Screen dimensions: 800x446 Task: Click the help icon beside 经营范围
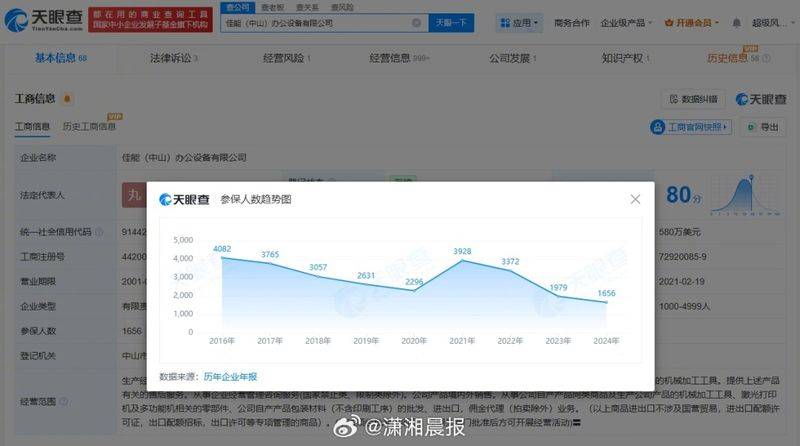(64, 402)
